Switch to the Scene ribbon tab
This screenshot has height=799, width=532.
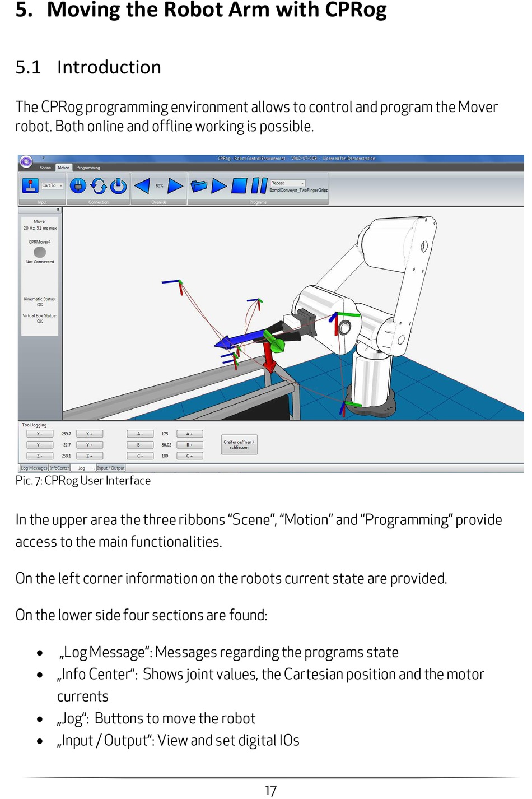pyautogui.click(x=45, y=168)
